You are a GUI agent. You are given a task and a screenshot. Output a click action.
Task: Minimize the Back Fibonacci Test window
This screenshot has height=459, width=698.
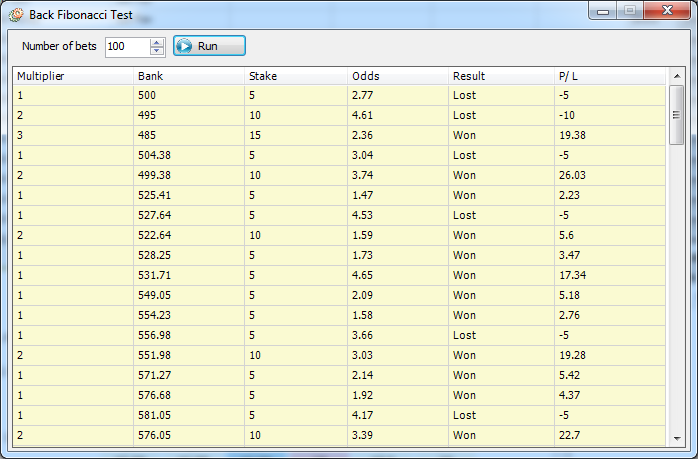pyautogui.click(x=603, y=11)
